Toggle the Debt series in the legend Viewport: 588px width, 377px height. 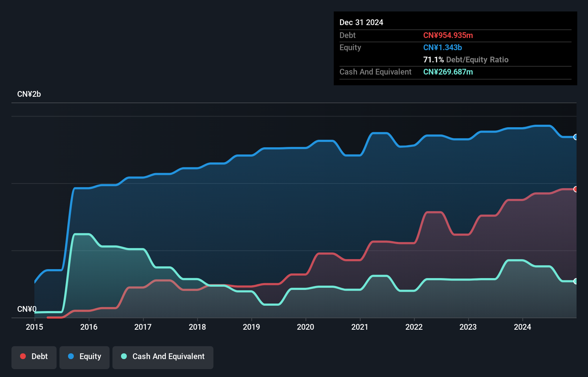pos(34,357)
